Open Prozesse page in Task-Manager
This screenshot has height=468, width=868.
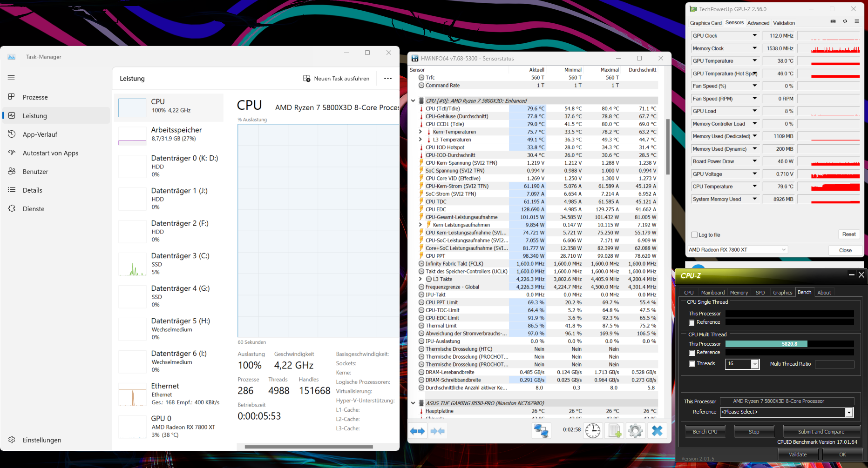pyautogui.click(x=56, y=97)
